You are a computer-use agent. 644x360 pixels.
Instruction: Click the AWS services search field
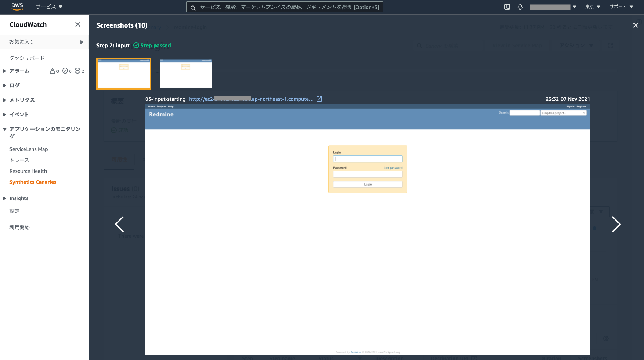point(284,7)
